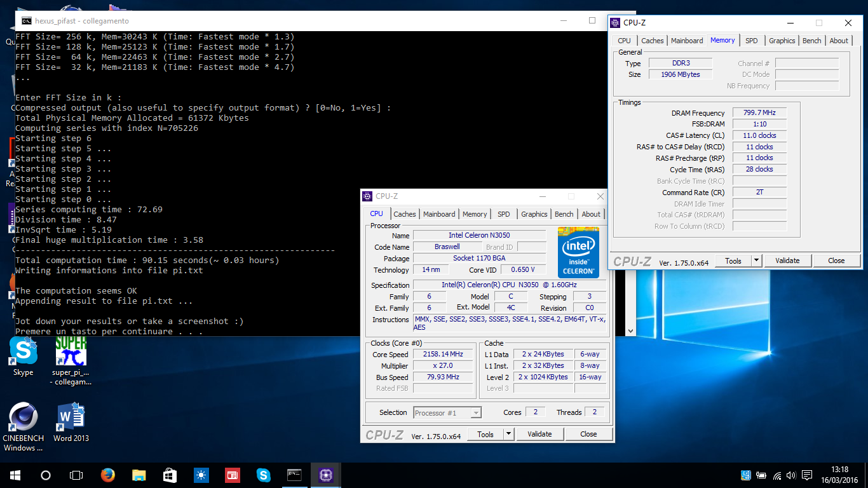Click memory Size 1906 MBytes value
868x488 pixels.
pos(681,74)
